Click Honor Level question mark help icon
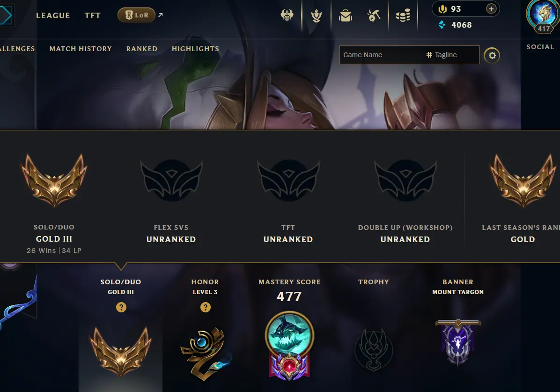Screen dimensions: 560x392 (x=206, y=307)
